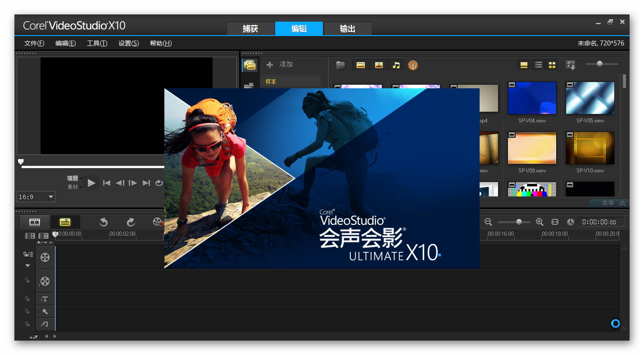Click the fit project in timeline window icon
The image size is (644, 355).
click(555, 222)
